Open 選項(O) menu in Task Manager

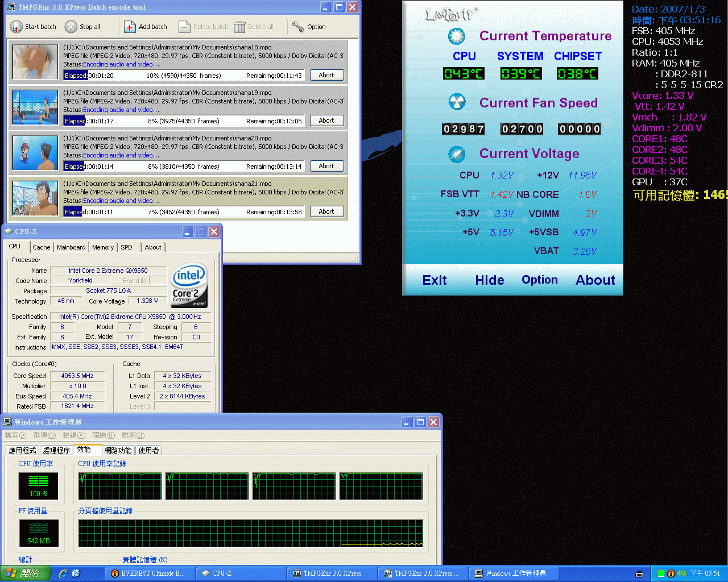point(44,435)
